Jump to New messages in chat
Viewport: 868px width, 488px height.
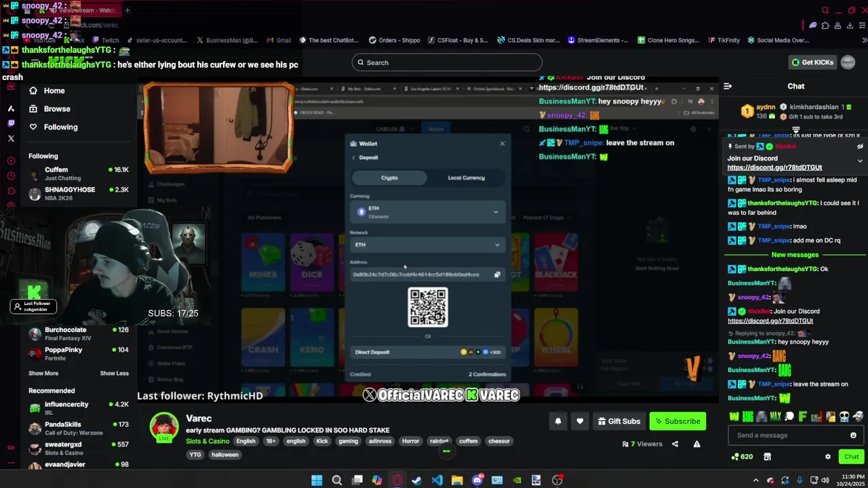(x=795, y=255)
